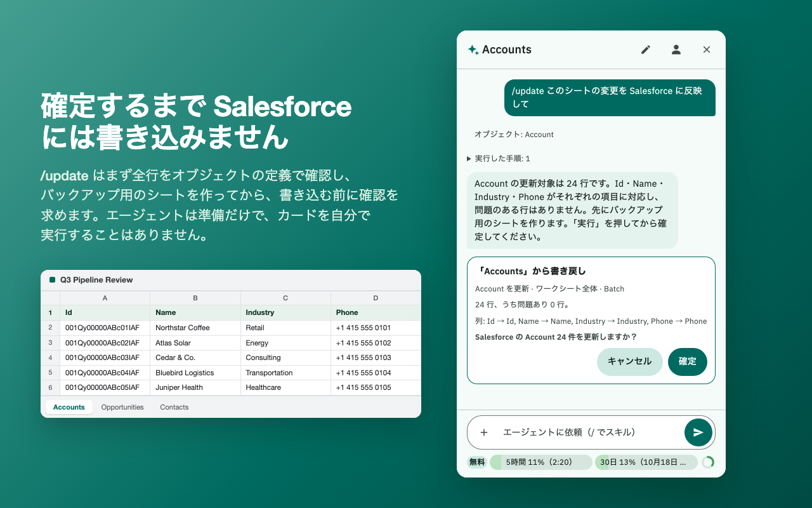This screenshot has width=812, height=508.
Task: Click the sparkle icon beside Accounts title
Action: coord(473,50)
